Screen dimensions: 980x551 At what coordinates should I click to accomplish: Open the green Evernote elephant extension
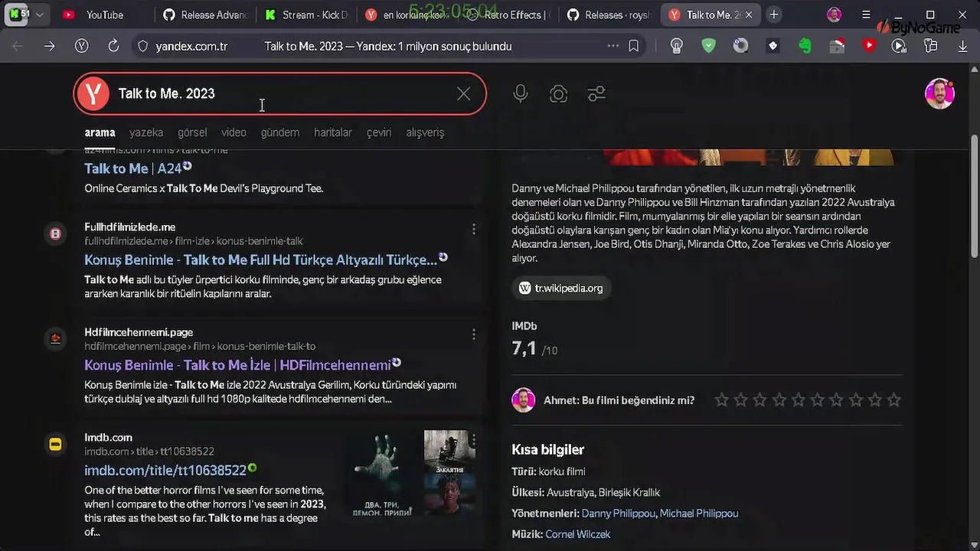(x=805, y=46)
